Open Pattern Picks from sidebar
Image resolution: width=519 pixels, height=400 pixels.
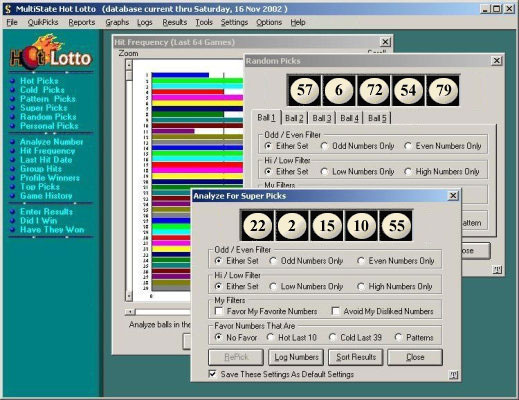coord(48,99)
